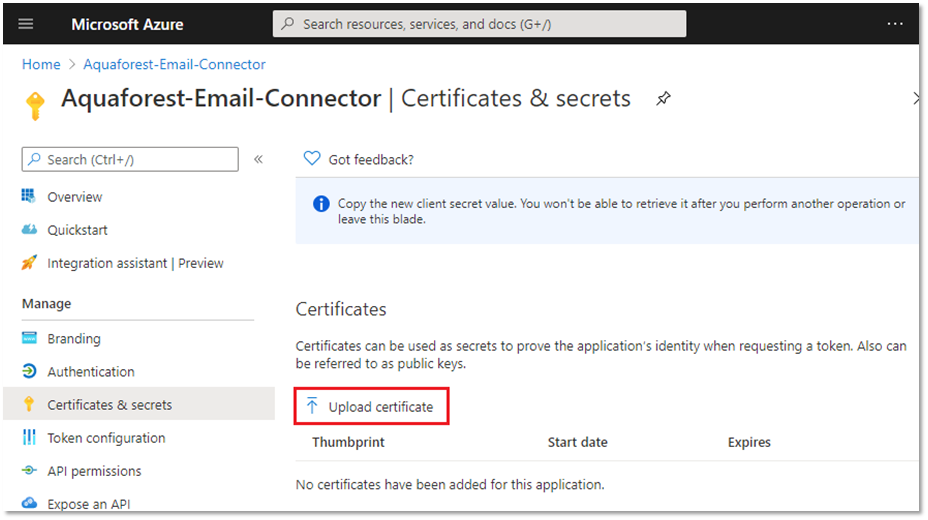Click the sidebar Search (Ctrl+/) field
This screenshot has height=520, width=928.
pyautogui.click(x=130, y=159)
